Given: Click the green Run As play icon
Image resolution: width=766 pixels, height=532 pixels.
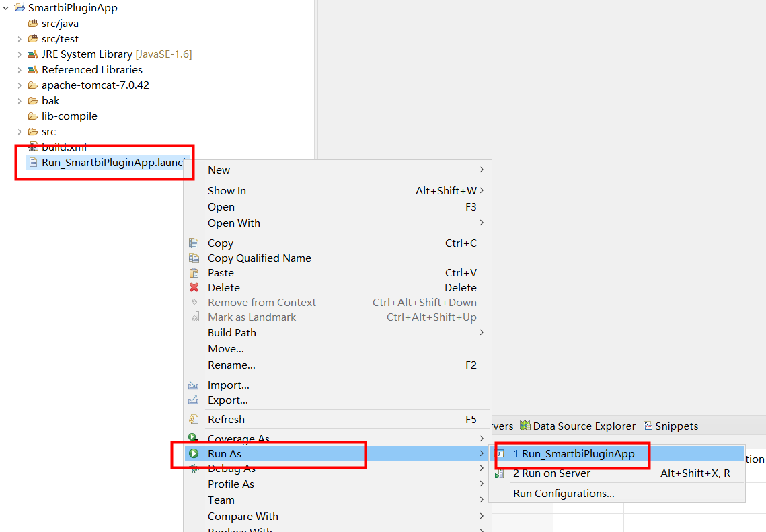Looking at the screenshot, I should pyautogui.click(x=194, y=453).
